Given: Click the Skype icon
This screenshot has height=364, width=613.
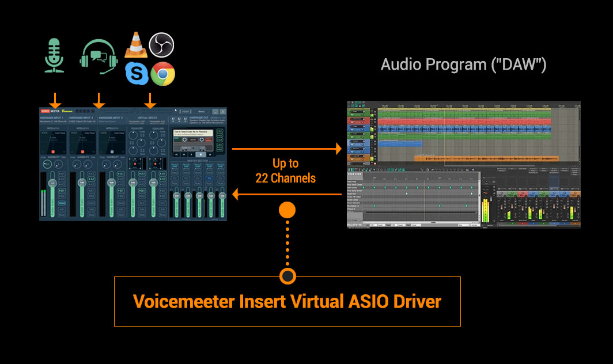Looking at the screenshot, I should click(x=137, y=73).
